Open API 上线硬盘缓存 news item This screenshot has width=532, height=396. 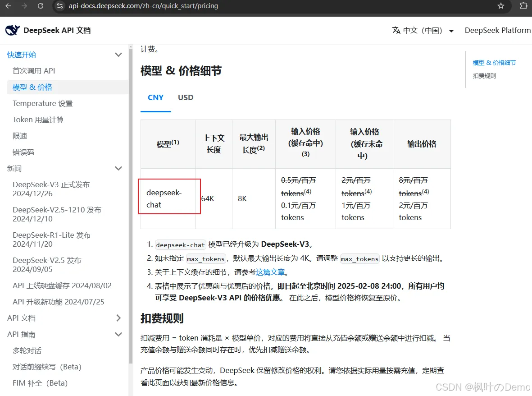(x=62, y=285)
